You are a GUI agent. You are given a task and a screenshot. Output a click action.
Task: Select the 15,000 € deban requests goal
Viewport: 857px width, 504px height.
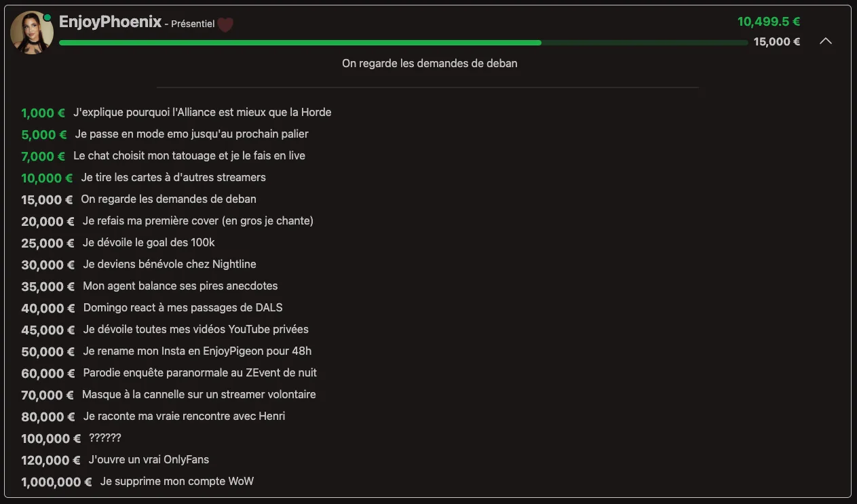(x=139, y=199)
